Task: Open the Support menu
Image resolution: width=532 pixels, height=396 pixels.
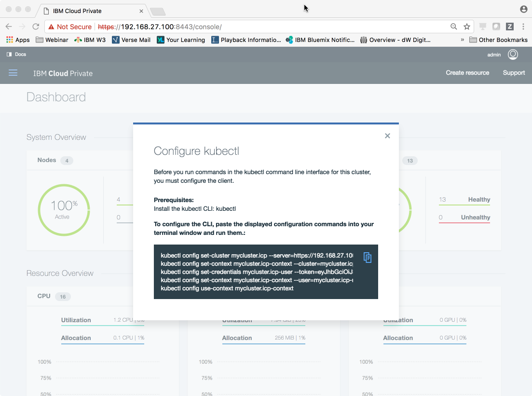Action: [514, 73]
